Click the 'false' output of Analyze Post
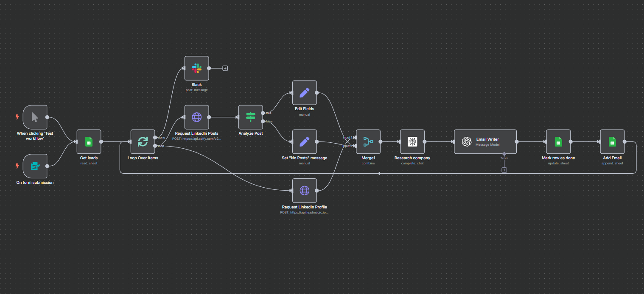 pyautogui.click(x=263, y=122)
